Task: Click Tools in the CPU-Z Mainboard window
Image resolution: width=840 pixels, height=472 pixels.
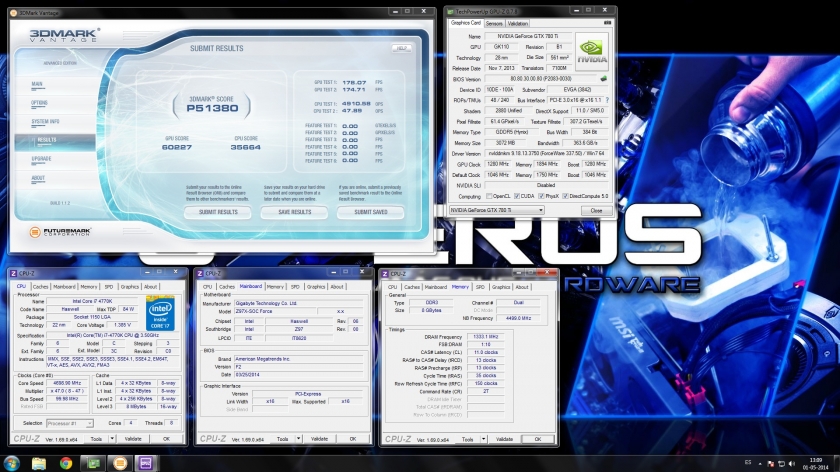Action: point(282,439)
